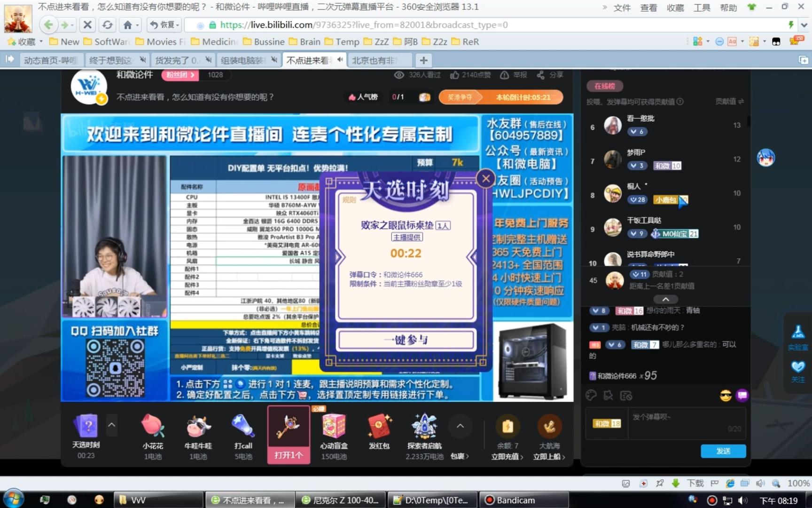Click the 2140点赞 thumbs-up icon

454,75
